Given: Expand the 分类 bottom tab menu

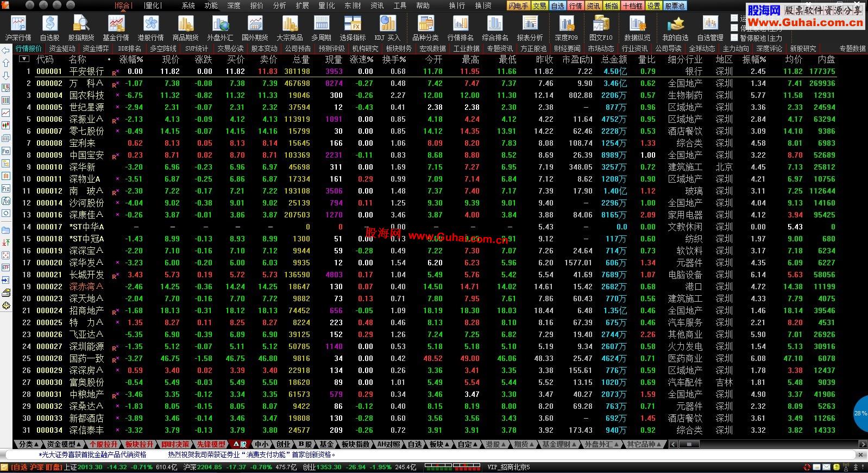Looking at the screenshot, I should (29, 444).
